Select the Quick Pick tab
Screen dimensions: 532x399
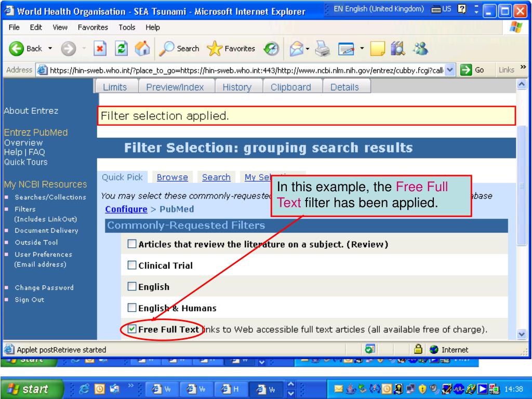[x=122, y=177]
